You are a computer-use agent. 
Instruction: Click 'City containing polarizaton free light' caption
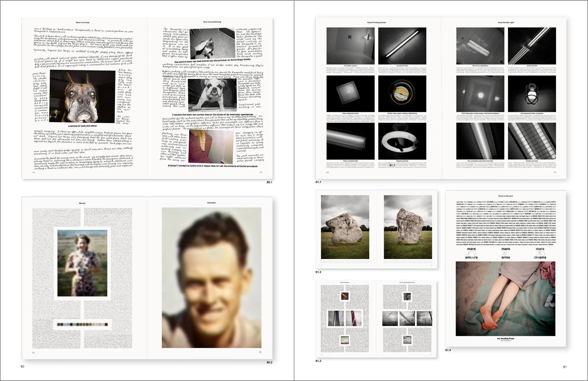click(x=480, y=161)
